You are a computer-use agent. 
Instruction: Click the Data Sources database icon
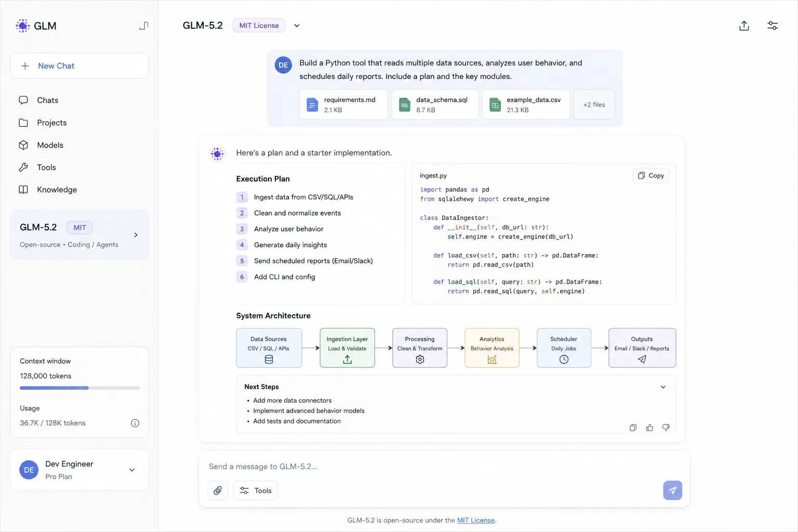269,360
